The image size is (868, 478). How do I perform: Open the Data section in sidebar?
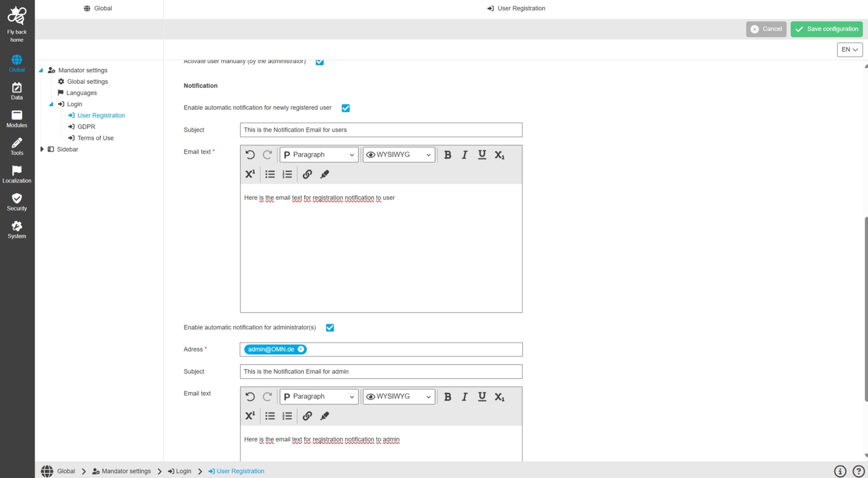tap(17, 91)
